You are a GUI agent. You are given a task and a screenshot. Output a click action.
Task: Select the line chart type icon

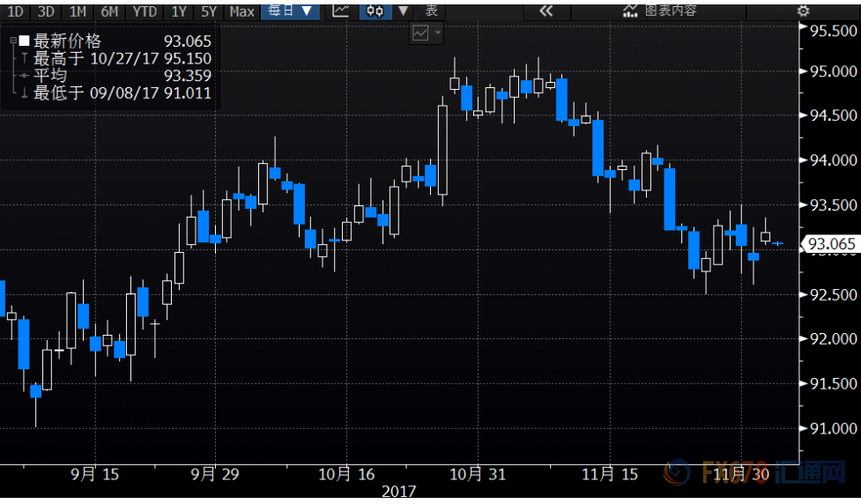341,11
